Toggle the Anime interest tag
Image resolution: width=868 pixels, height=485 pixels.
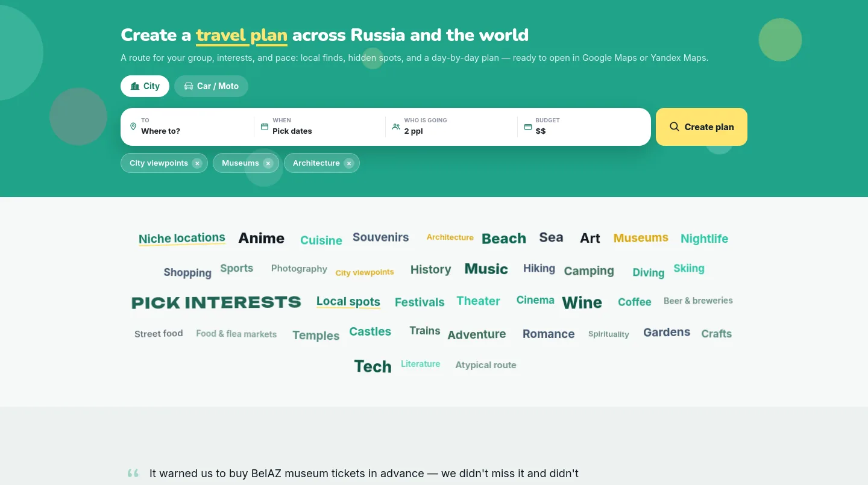[x=261, y=238]
